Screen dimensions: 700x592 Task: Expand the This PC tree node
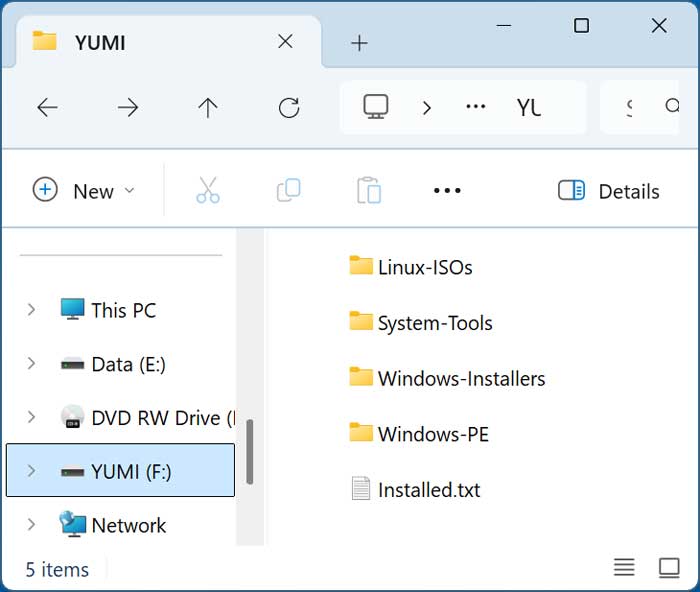(31, 309)
